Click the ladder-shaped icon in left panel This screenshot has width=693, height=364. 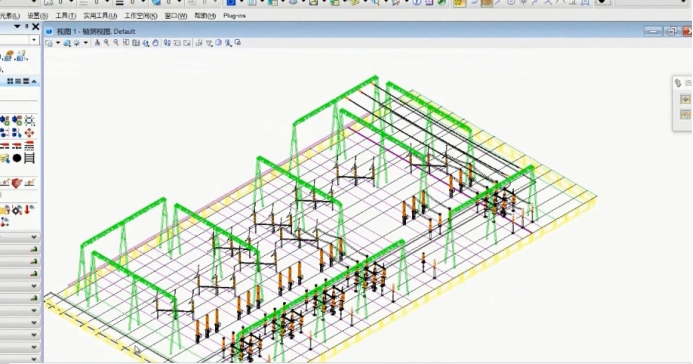tap(29, 158)
